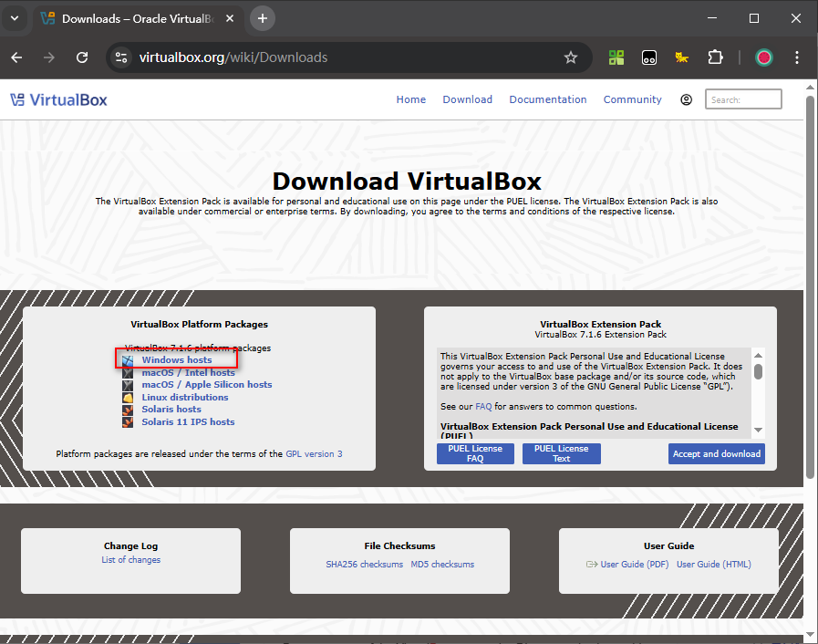Select the Downloads – Oracle VirtualBox tab
This screenshot has height=644, width=818.
point(139,19)
